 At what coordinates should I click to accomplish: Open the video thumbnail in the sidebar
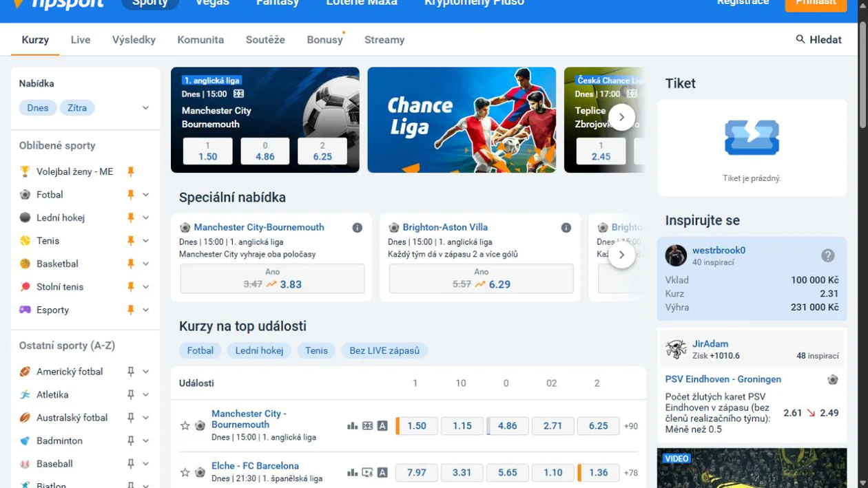[752, 468]
